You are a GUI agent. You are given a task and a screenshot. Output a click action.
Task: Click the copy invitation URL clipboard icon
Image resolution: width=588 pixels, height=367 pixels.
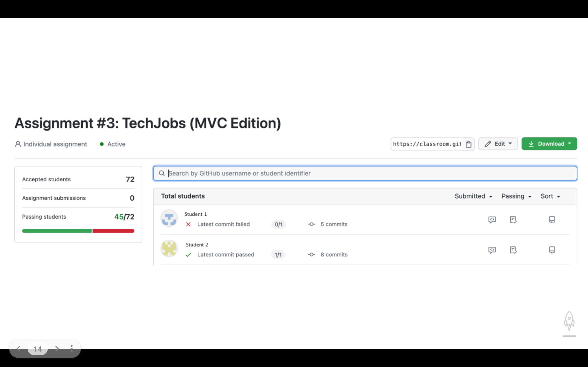(469, 144)
